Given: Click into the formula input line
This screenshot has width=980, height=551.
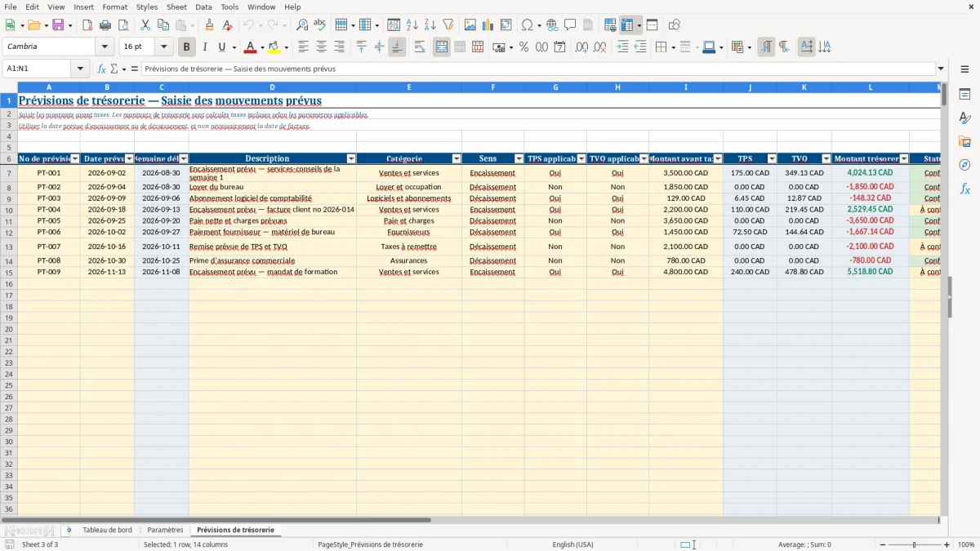Looking at the screenshot, I should 538,69.
